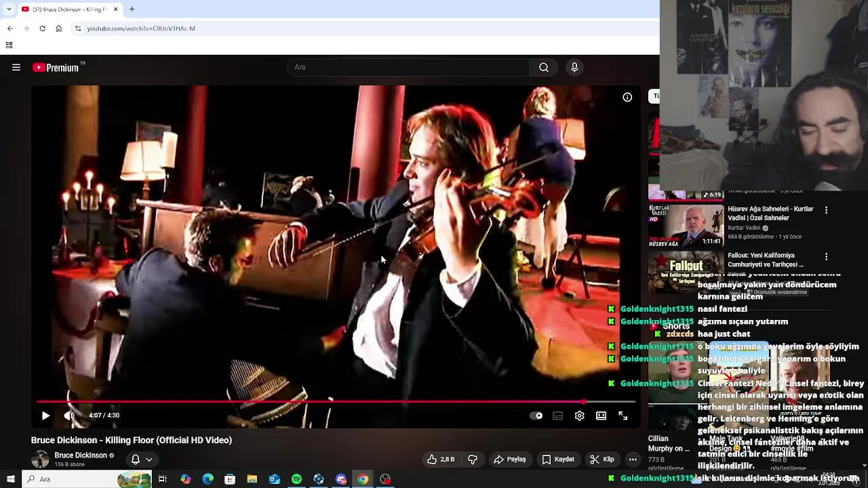
Task: Focus the youtube.com address bar
Action: tap(366, 28)
